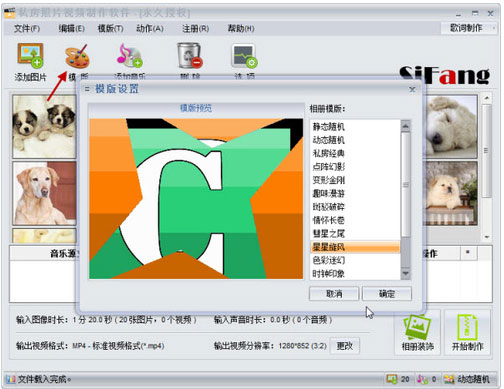
Task: Open the 文件(F) menu
Action: 27,29
